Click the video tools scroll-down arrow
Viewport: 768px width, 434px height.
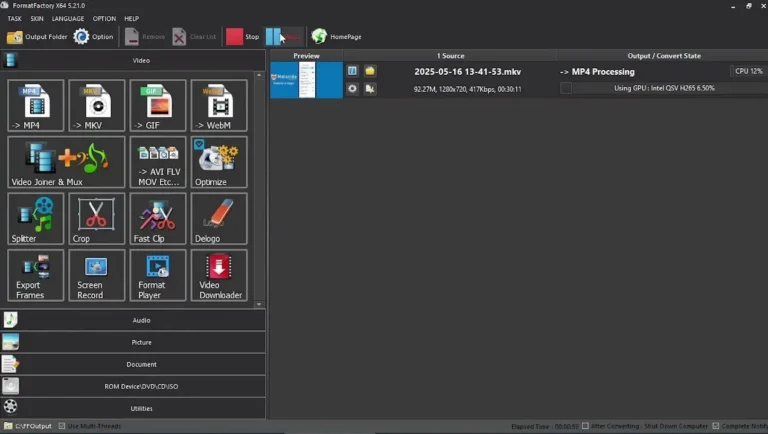click(x=259, y=304)
